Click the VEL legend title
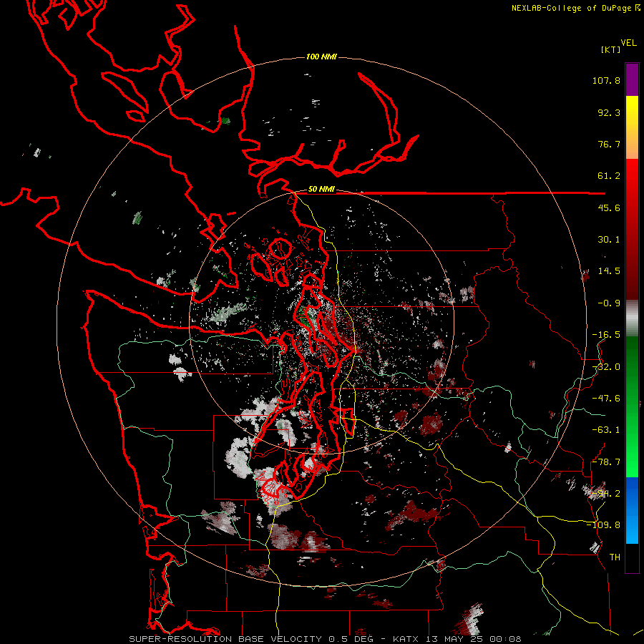644x644 pixels. tap(628, 43)
